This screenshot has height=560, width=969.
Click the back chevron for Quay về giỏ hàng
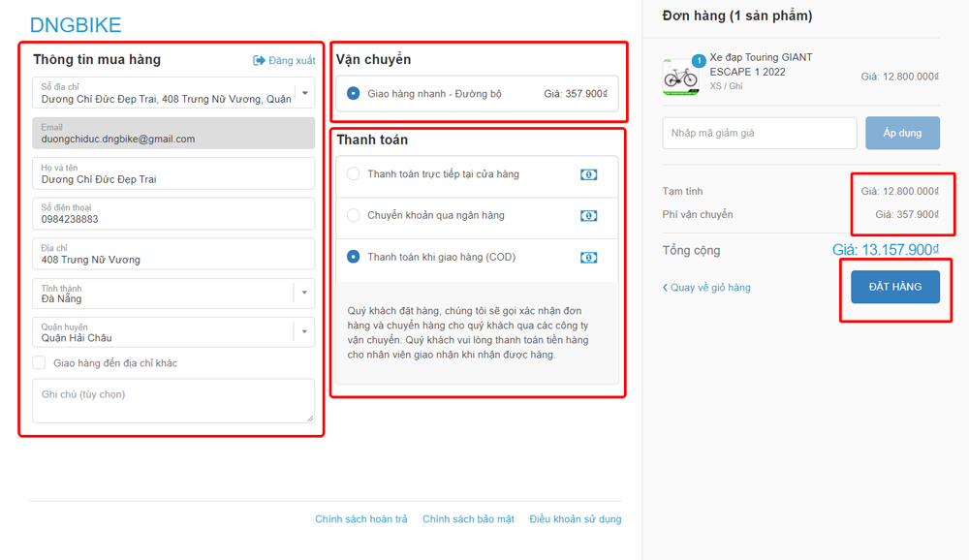[x=665, y=288]
